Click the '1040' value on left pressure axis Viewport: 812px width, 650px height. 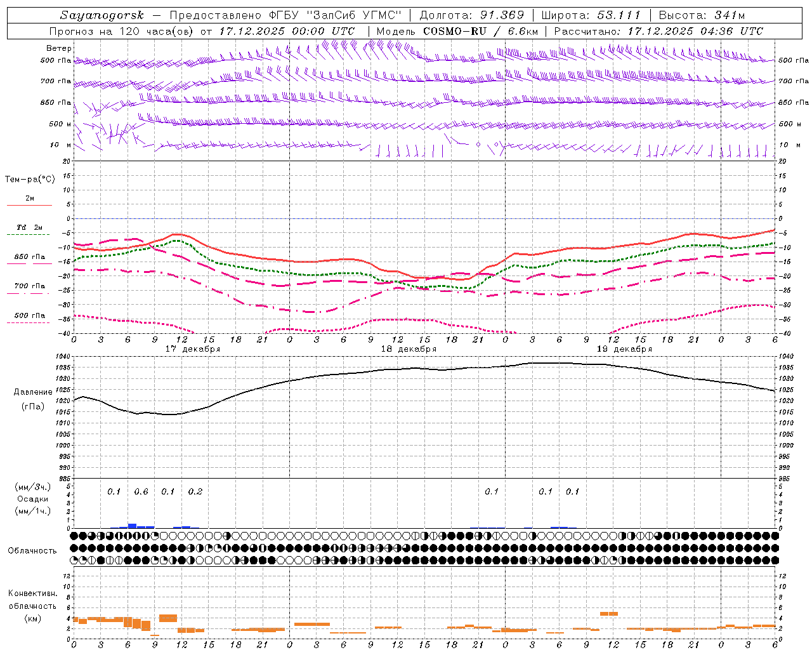pyautogui.click(x=65, y=357)
